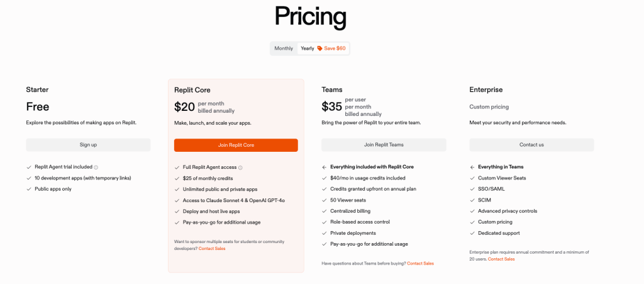
Task: Join Replit Core with the orange button
Action: coord(236,145)
